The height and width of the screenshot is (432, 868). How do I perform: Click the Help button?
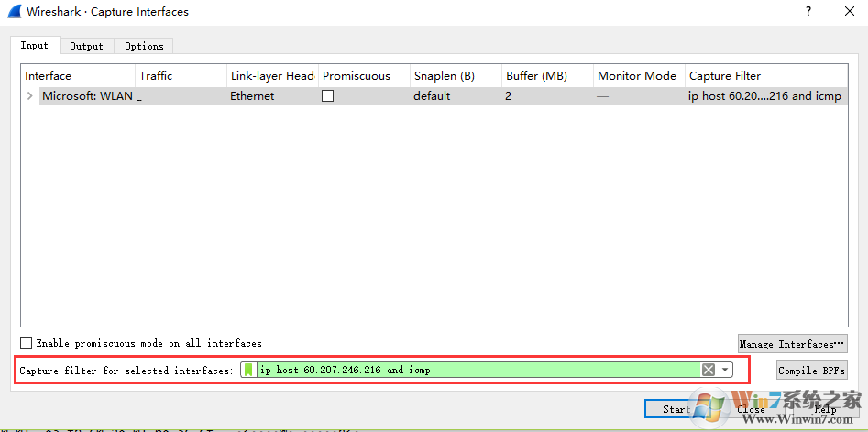[825, 409]
